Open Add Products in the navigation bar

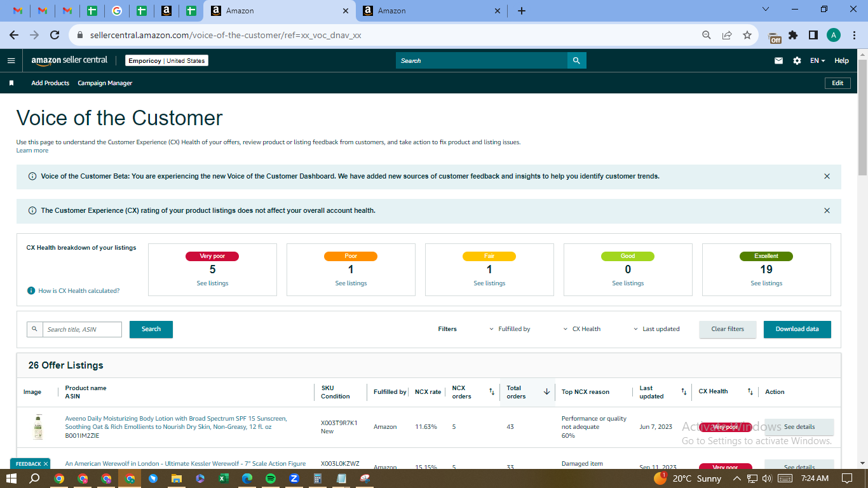pos(50,83)
